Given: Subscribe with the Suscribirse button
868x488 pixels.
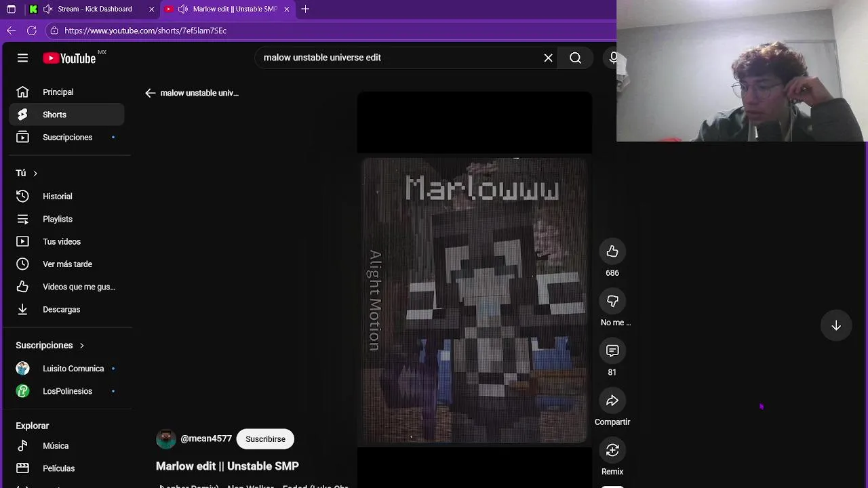Looking at the screenshot, I should coord(265,439).
